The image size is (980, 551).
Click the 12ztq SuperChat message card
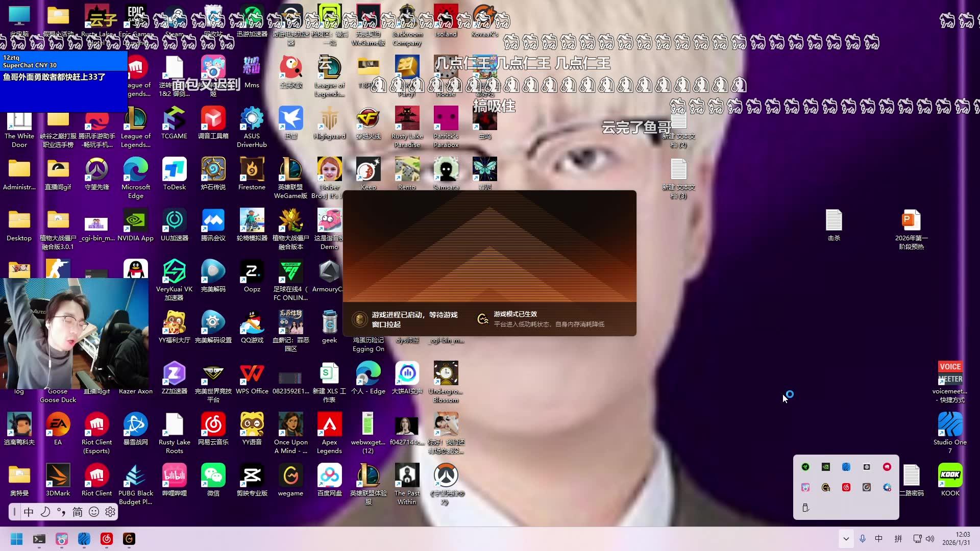point(64,81)
